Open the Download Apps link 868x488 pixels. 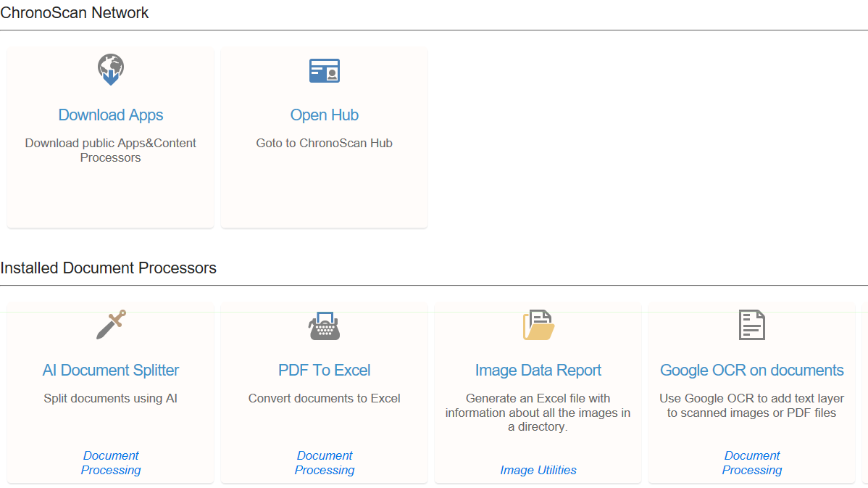pos(111,115)
